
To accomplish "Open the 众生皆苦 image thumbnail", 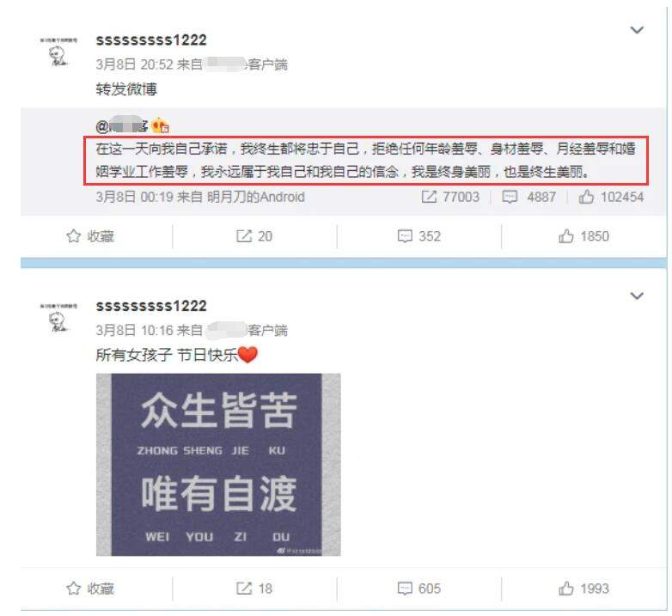I will coord(218,465).
